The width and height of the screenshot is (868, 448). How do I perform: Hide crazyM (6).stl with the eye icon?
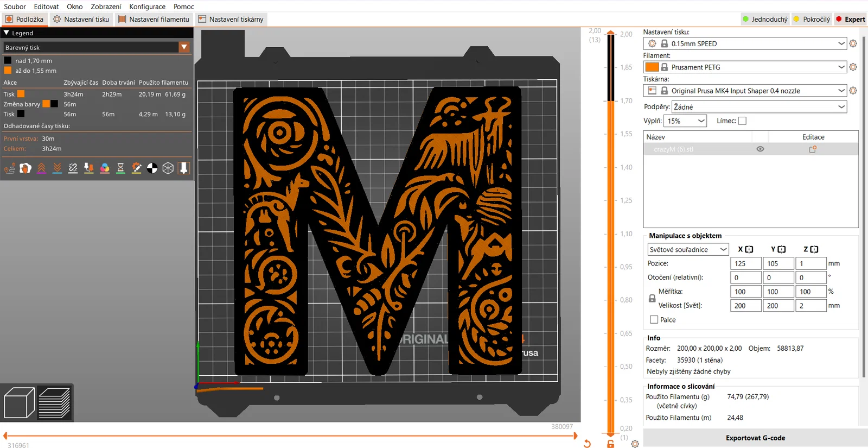760,149
